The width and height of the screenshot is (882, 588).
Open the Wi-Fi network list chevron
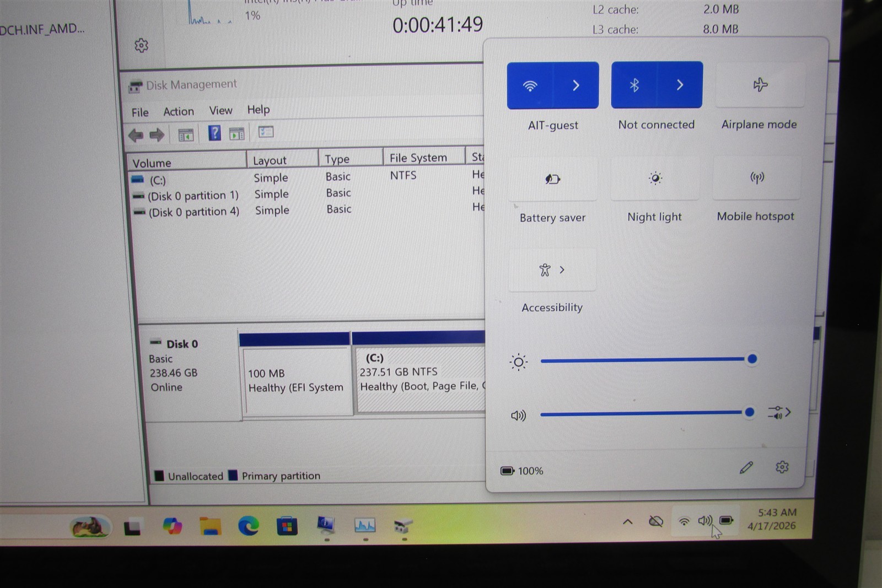pyautogui.click(x=576, y=85)
